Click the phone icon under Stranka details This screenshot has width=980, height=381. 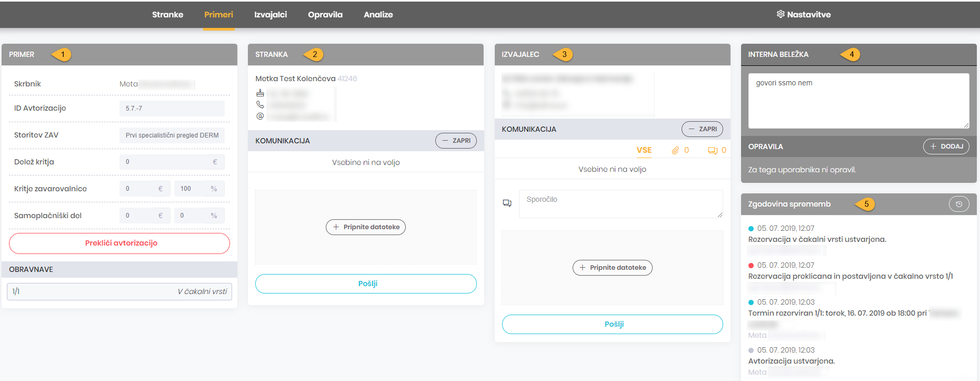(260, 104)
